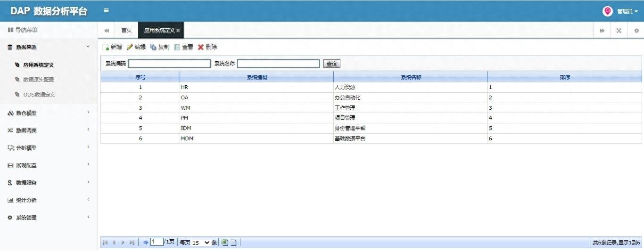Image resolution: width=644 pixels, height=251 pixels.
Task: Sort by the 排序 column header
Action: coord(565,77)
